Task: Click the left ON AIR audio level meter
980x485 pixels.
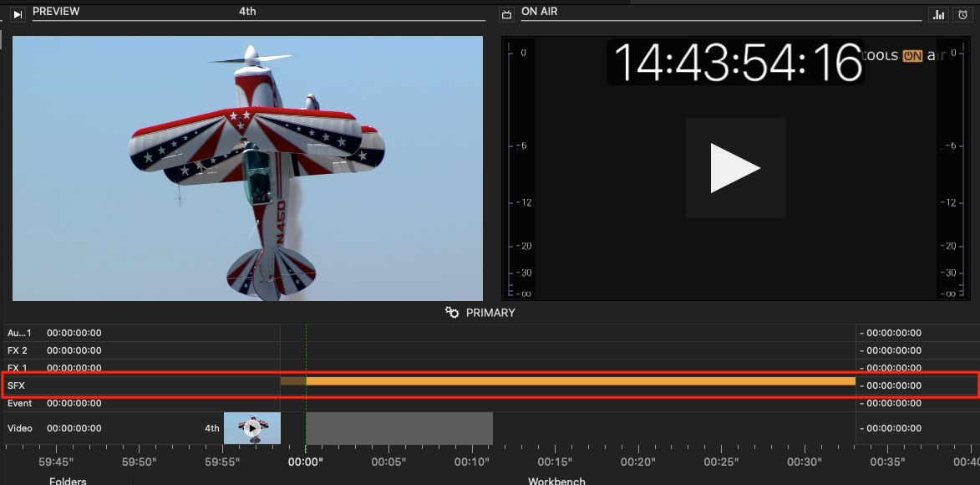Action: pyautogui.click(x=518, y=169)
